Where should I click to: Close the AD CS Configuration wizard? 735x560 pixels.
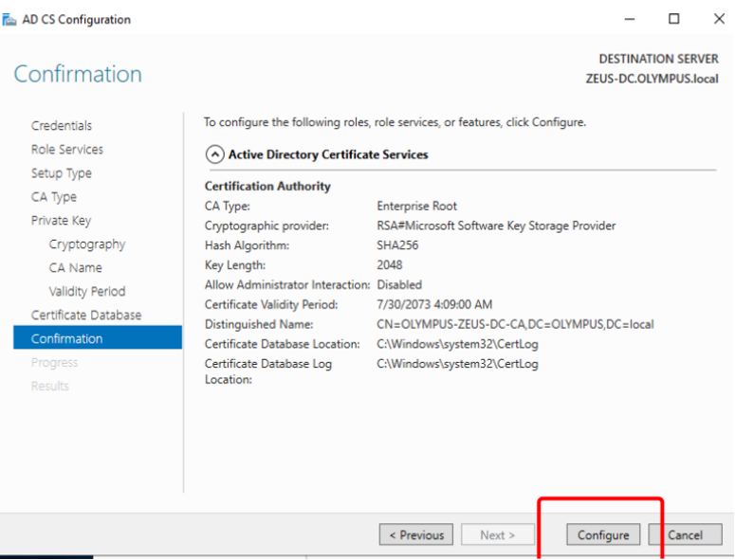point(718,19)
